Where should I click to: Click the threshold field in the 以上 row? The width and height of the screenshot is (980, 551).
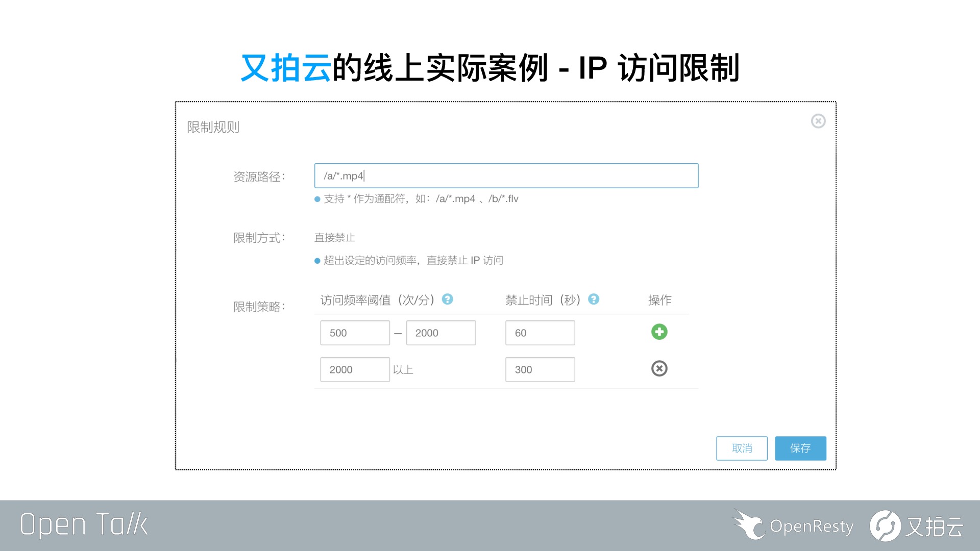[x=355, y=369]
